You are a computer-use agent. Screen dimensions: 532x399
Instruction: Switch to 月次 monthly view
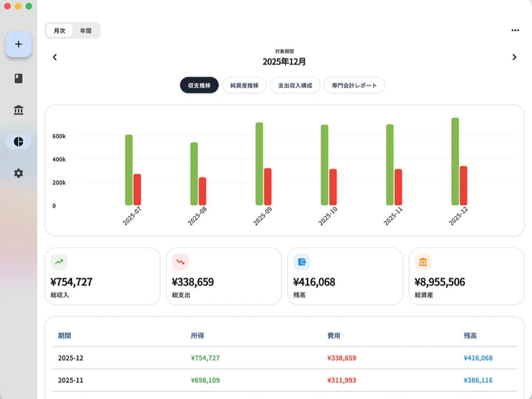tap(59, 31)
